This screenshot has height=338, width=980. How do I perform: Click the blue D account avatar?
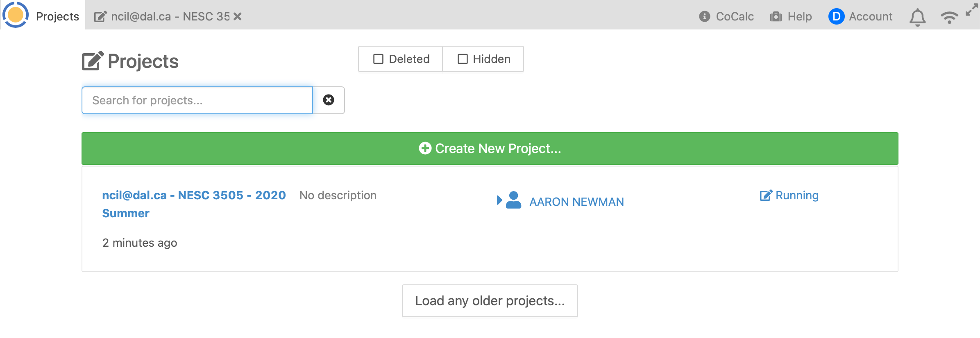(x=836, y=16)
